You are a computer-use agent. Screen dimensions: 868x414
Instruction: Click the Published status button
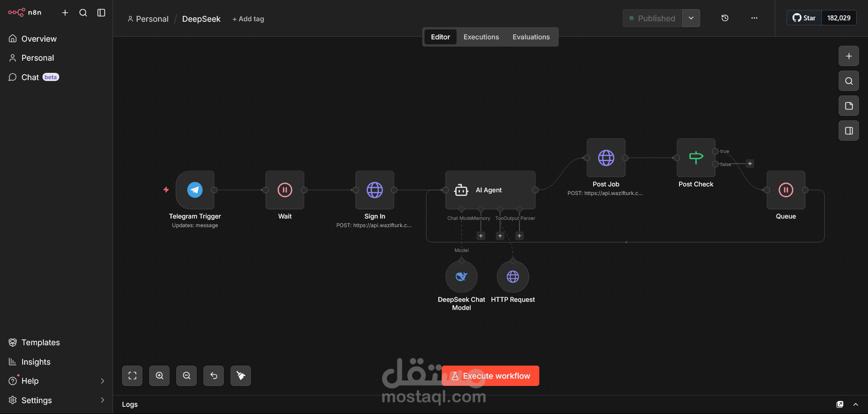[x=652, y=18]
